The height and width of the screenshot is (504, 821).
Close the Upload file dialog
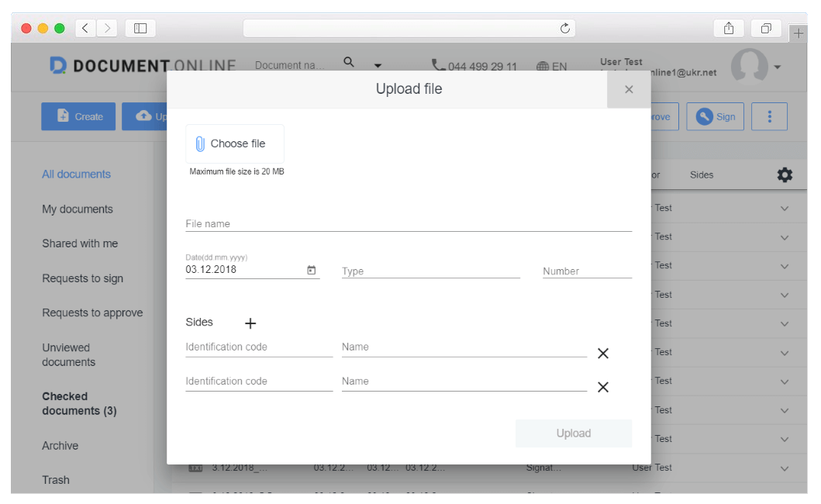(x=629, y=90)
